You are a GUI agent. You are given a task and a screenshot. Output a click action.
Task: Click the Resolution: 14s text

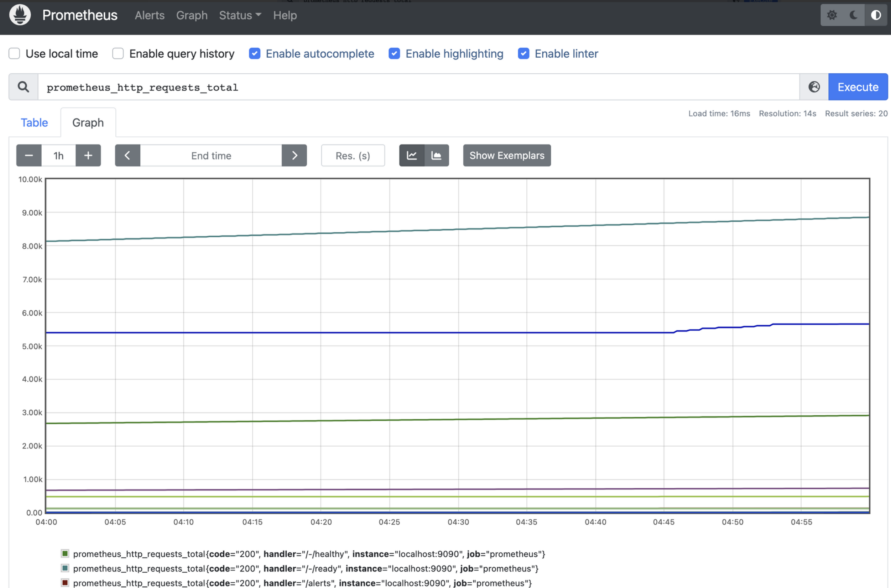point(787,114)
